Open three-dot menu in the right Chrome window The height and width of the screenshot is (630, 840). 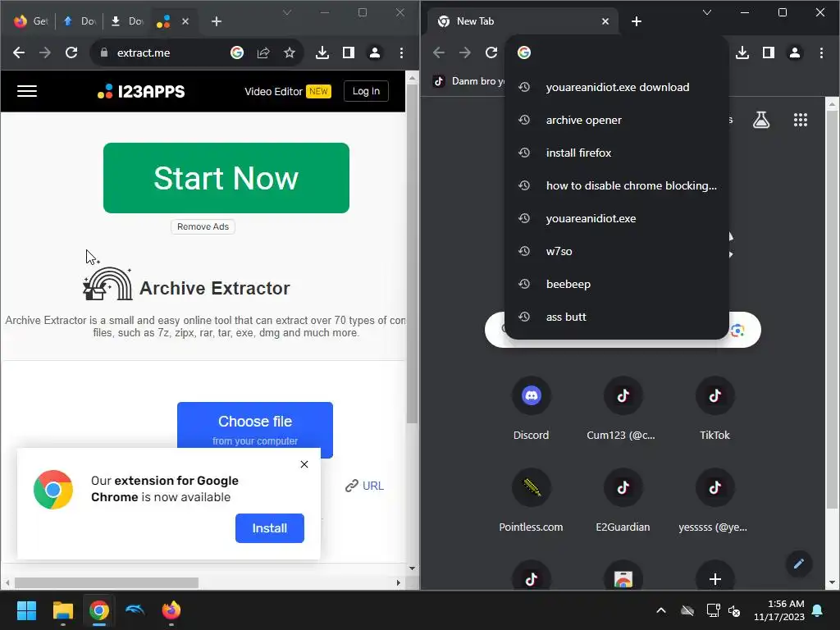tap(821, 52)
